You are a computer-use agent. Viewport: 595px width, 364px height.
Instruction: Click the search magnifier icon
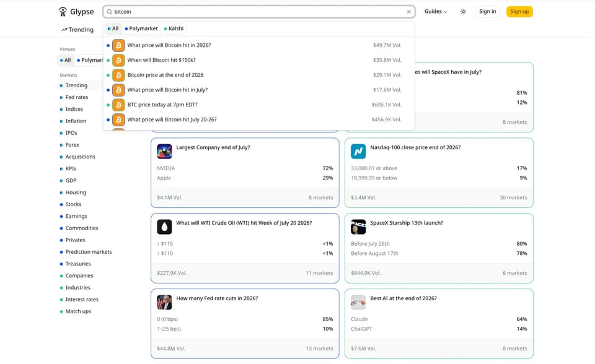109,12
